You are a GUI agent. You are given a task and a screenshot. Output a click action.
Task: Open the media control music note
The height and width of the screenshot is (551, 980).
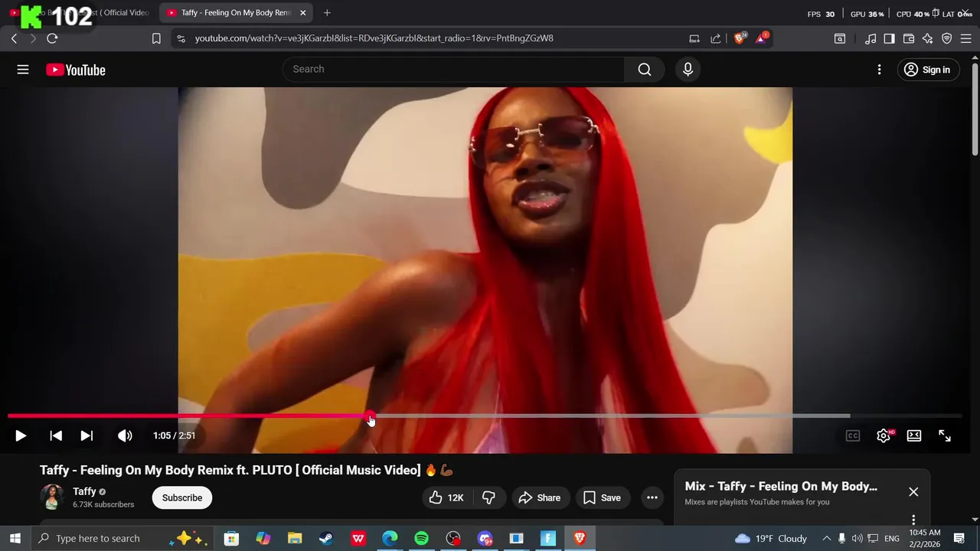(871, 38)
